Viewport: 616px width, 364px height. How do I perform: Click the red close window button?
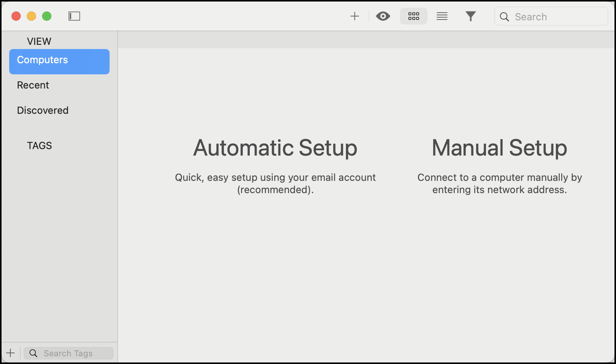16,16
